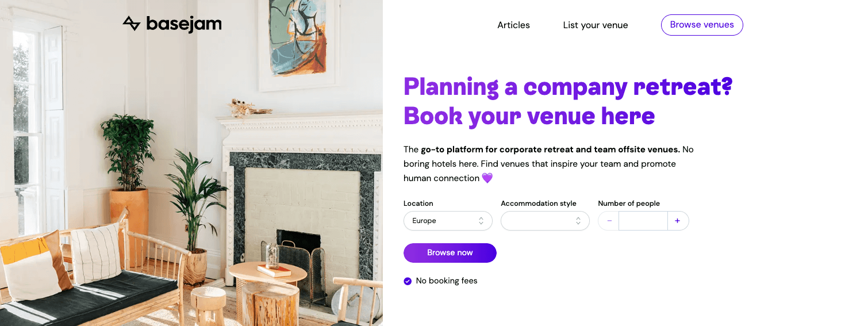Screen dimensions: 868x326
Task: Click the up-down arrows in Location field
Action: click(x=481, y=221)
